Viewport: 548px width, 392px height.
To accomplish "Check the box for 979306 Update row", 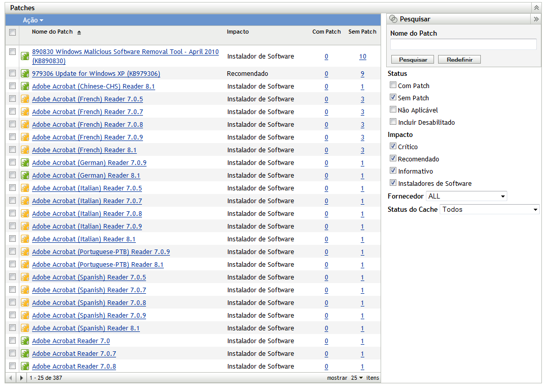I will coord(13,73).
